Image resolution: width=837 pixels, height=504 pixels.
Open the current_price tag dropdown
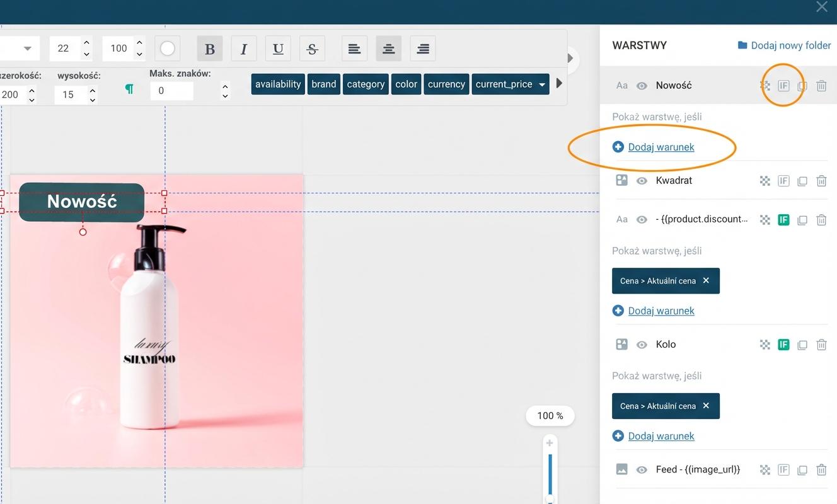(x=542, y=84)
